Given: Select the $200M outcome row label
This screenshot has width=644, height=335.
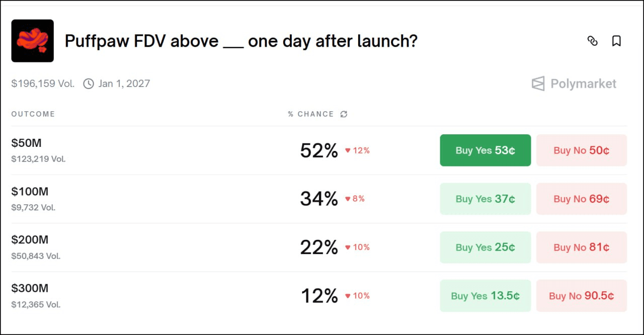Looking at the screenshot, I should tap(30, 240).
